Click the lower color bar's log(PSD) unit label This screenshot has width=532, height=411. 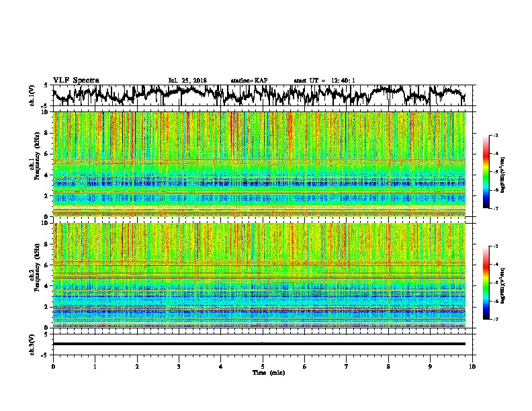coord(503,286)
